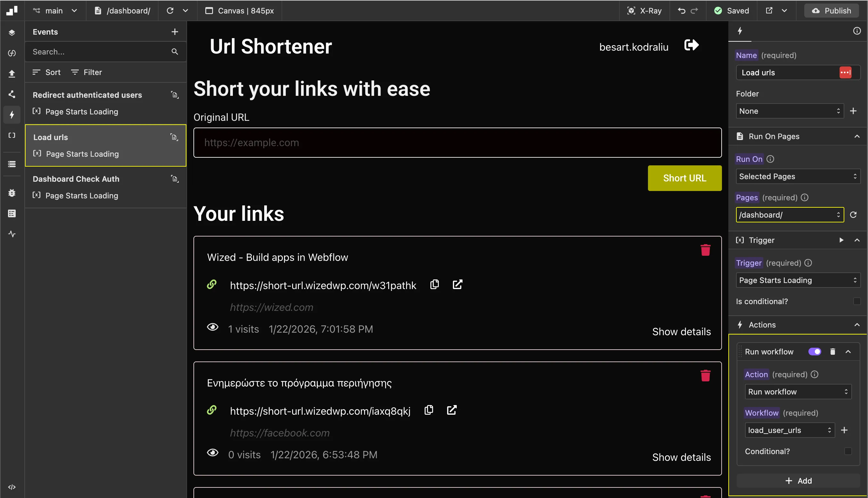This screenshot has height=498, width=868.
Task: Open the Run On Selected Pages dropdown
Action: pyautogui.click(x=798, y=176)
